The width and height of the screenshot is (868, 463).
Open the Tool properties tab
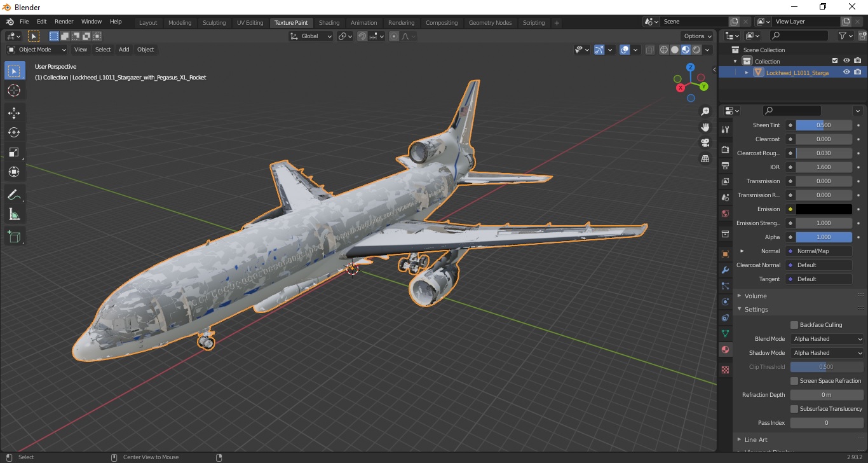tap(725, 130)
